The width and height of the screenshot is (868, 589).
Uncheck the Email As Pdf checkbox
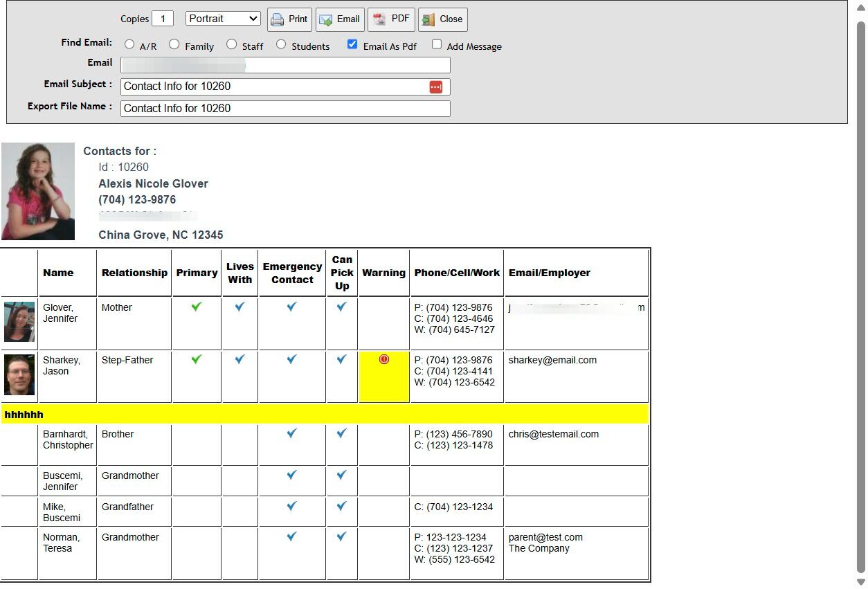(352, 45)
